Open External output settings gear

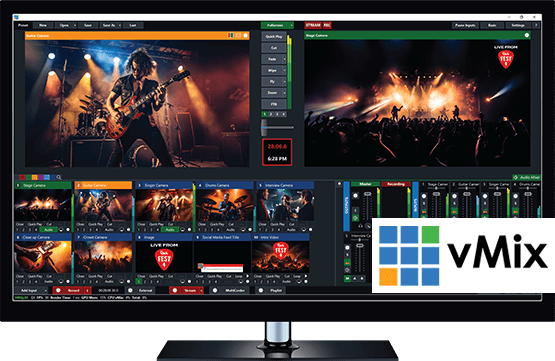(x=130, y=291)
